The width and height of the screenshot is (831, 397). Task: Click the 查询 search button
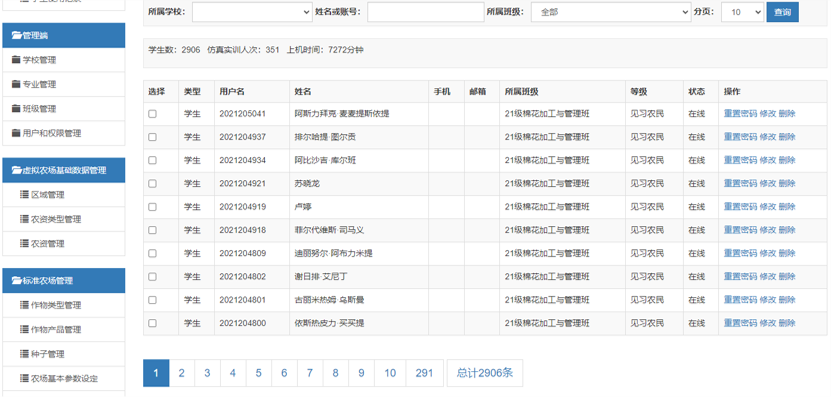coord(782,12)
